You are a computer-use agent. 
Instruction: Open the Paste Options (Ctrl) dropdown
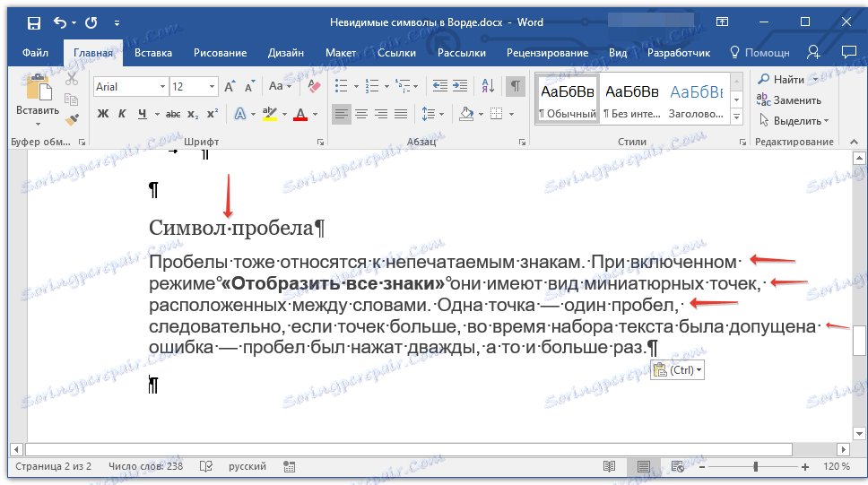point(677,370)
